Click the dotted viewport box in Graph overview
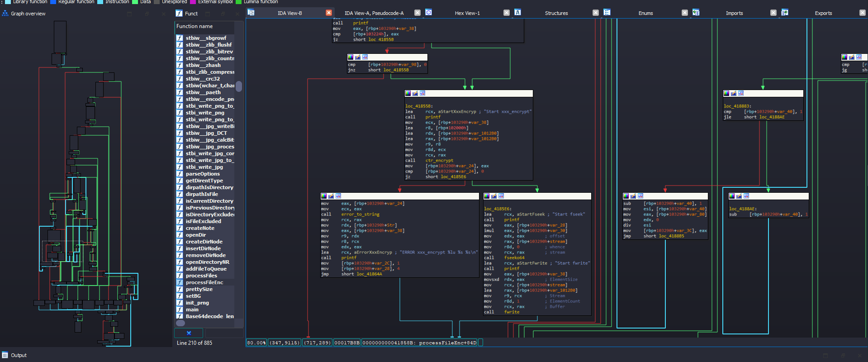The image size is (868, 362). tap(63, 251)
